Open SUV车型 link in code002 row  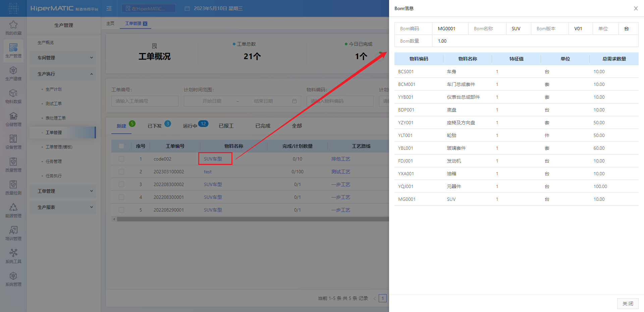(213, 159)
